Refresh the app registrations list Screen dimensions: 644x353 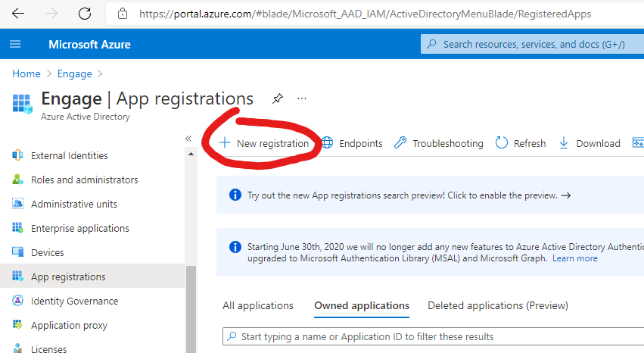(521, 143)
